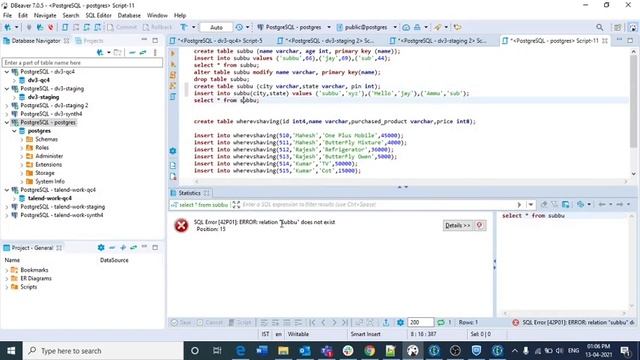Open Chrome from the taskbar
The height and width of the screenshot is (360, 640).
pos(370,351)
